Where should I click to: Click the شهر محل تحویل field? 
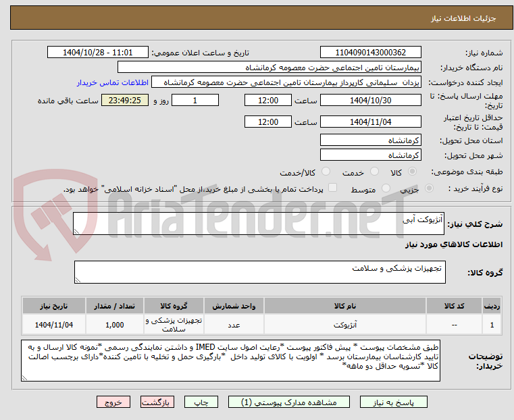click(x=370, y=155)
